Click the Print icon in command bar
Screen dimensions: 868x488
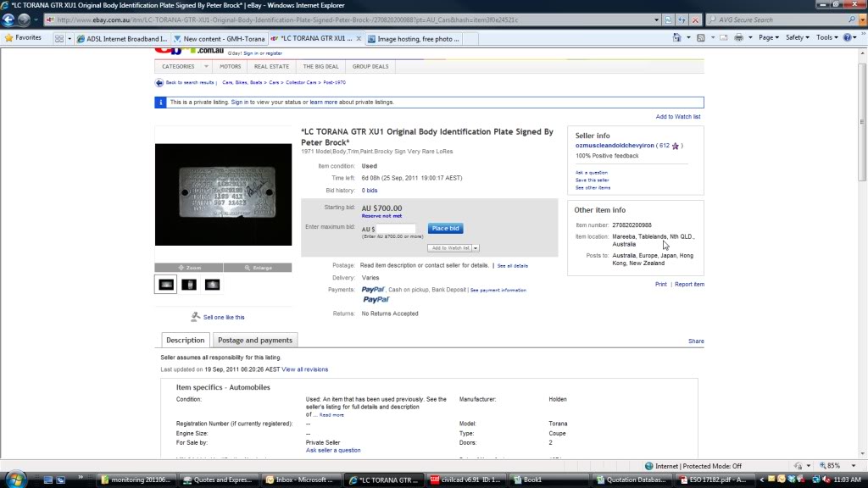point(738,38)
